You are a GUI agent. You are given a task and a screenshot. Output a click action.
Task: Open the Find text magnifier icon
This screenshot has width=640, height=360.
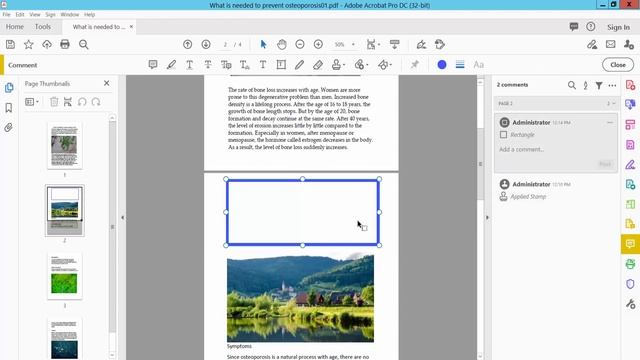[x=84, y=44]
